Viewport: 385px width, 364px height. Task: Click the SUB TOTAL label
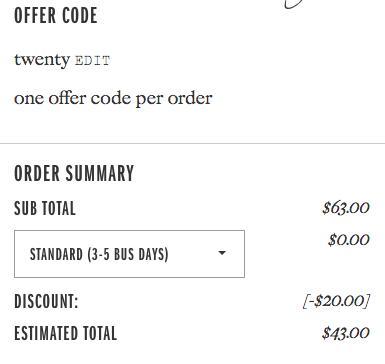pyautogui.click(x=45, y=208)
